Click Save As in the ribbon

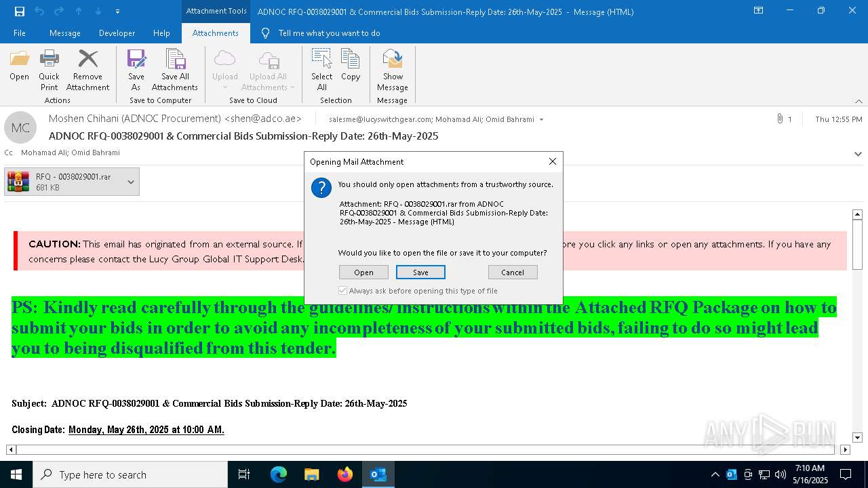136,70
